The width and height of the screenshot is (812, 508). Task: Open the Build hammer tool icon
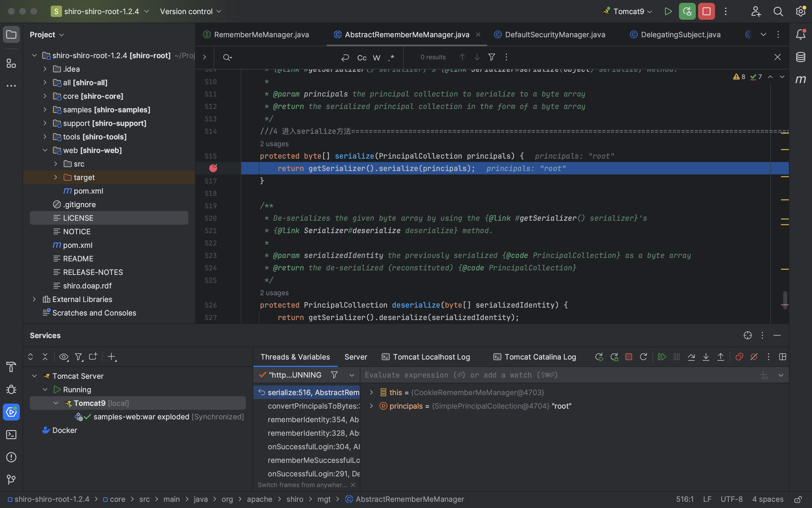[x=11, y=367]
